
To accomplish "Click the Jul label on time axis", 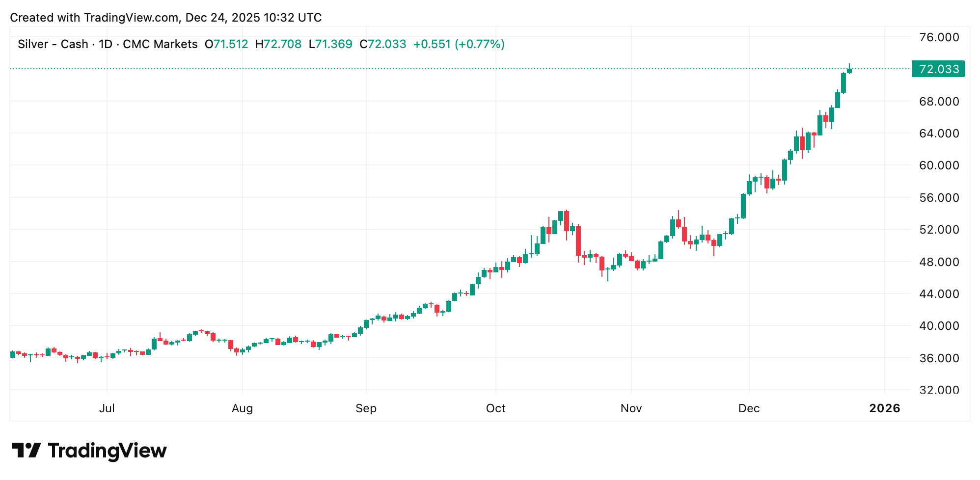I will click(x=107, y=408).
